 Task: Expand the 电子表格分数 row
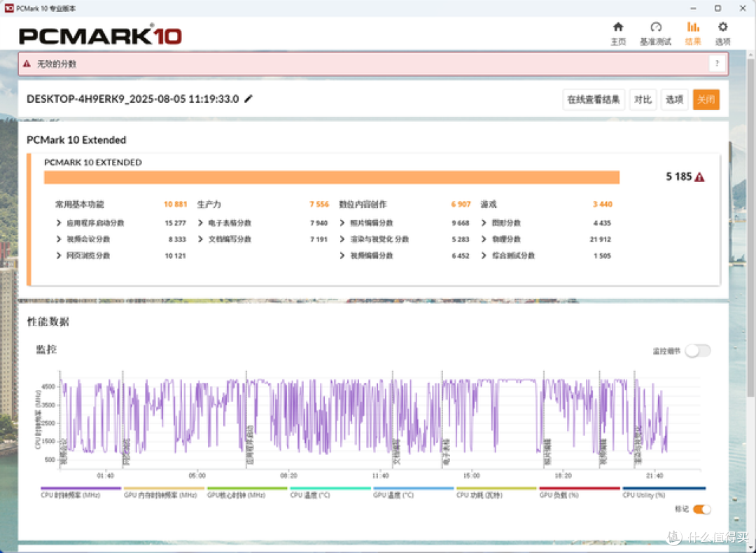coord(201,223)
